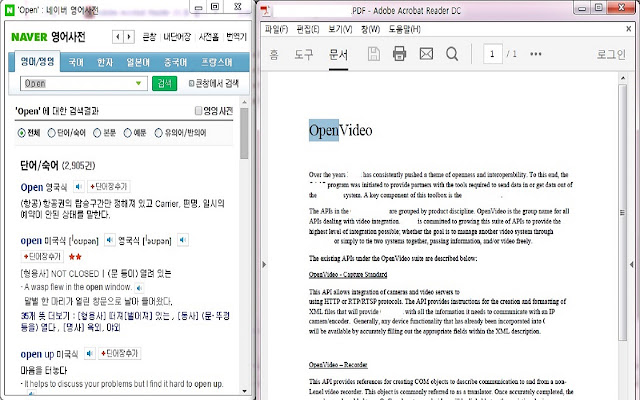
Task: Select 국어 dictionary tab
Action: tap(76, 62)
